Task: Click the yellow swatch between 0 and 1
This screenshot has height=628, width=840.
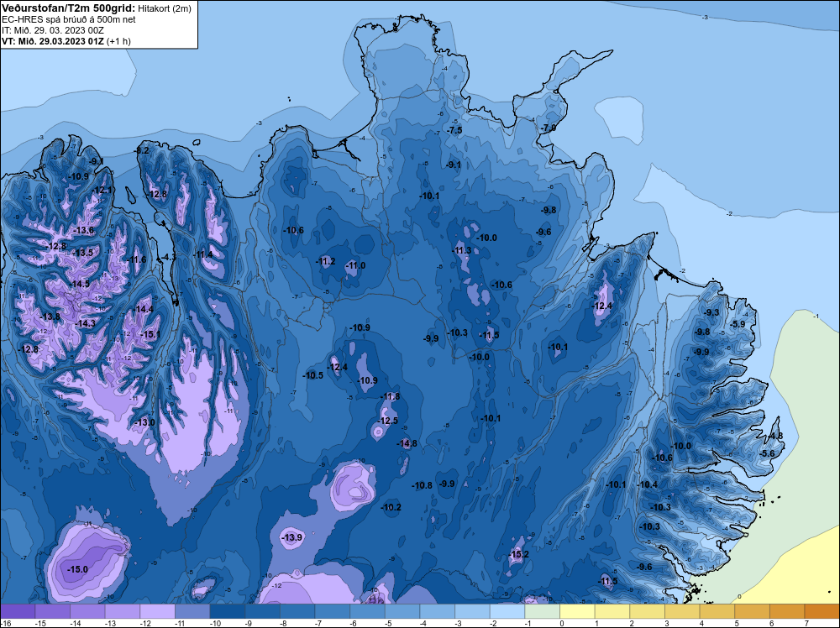Action: point(578,611)
